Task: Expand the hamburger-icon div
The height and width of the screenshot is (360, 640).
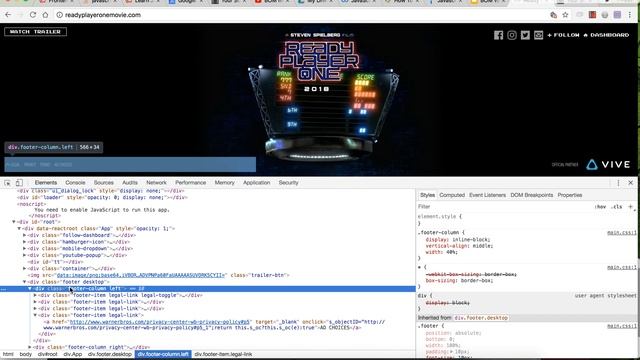Action: (24, 242)
